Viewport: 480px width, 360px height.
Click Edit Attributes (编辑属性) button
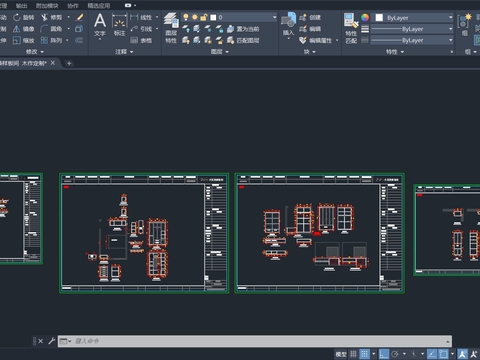pos(315,40)
